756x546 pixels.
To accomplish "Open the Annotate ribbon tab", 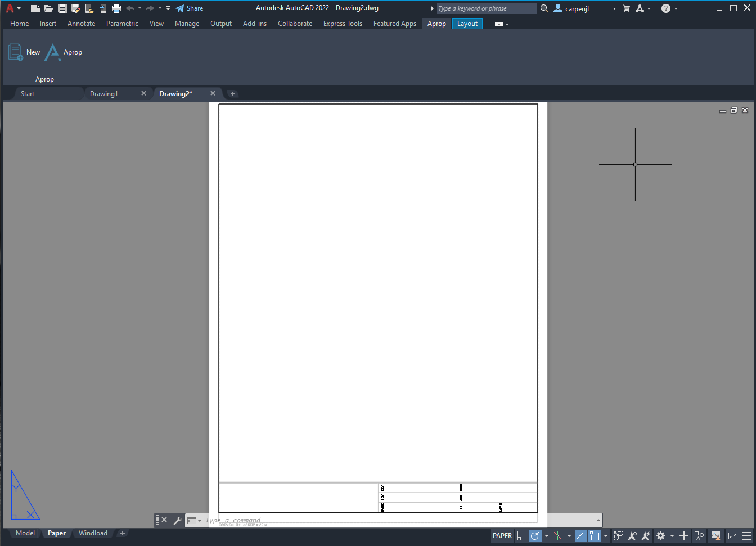I will [x=81, y=24].
